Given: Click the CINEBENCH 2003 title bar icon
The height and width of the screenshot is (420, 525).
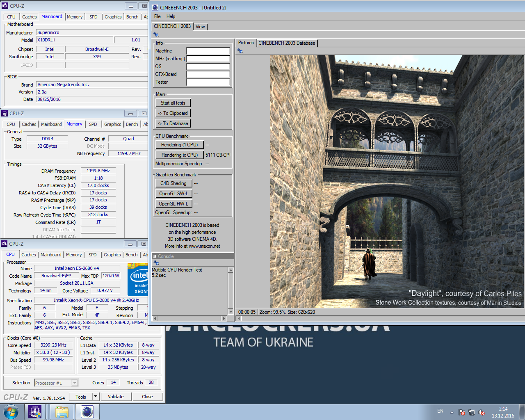Looking at the screenshot, I should coord(155,7).
